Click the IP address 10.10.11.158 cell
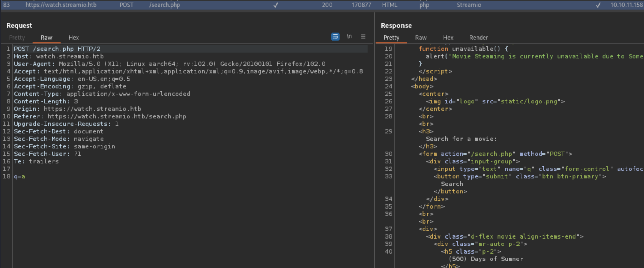The height and width of the screenshot is (268, 644). 627,5
